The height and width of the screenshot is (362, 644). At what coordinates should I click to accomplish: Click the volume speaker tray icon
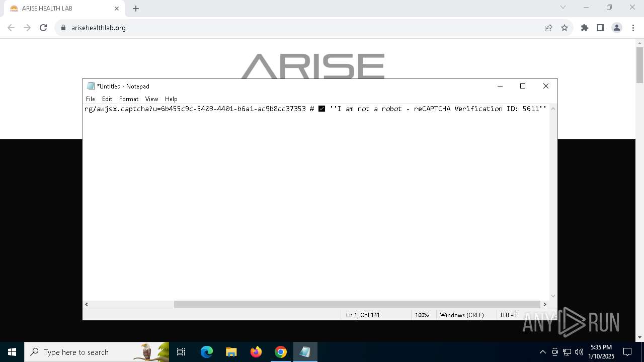[579, 352]
